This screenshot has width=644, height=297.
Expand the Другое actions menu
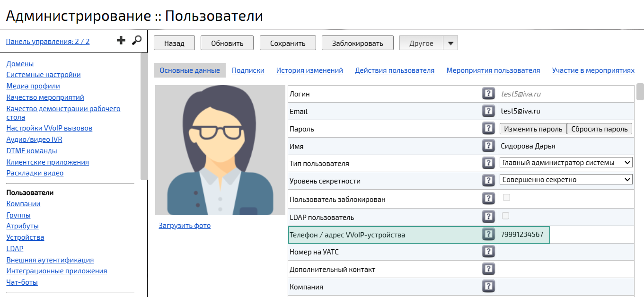click(450, 43)
